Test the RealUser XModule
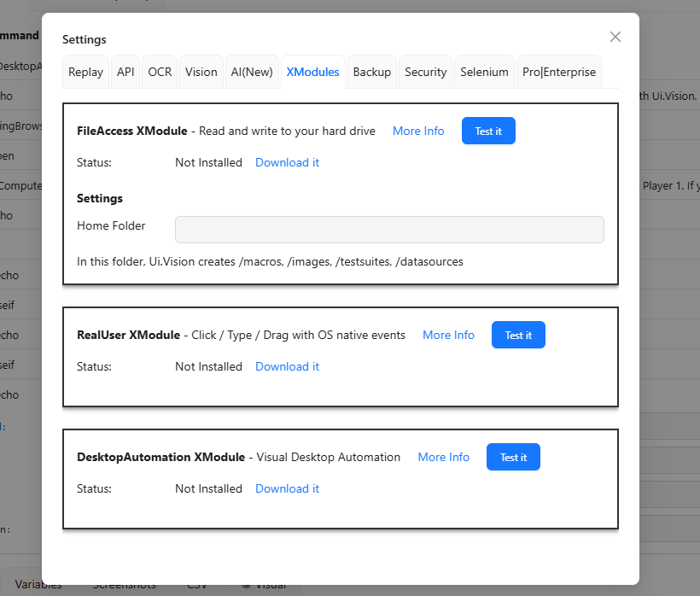Viewport: 700px width, 596px height. (x=518, y=335)
